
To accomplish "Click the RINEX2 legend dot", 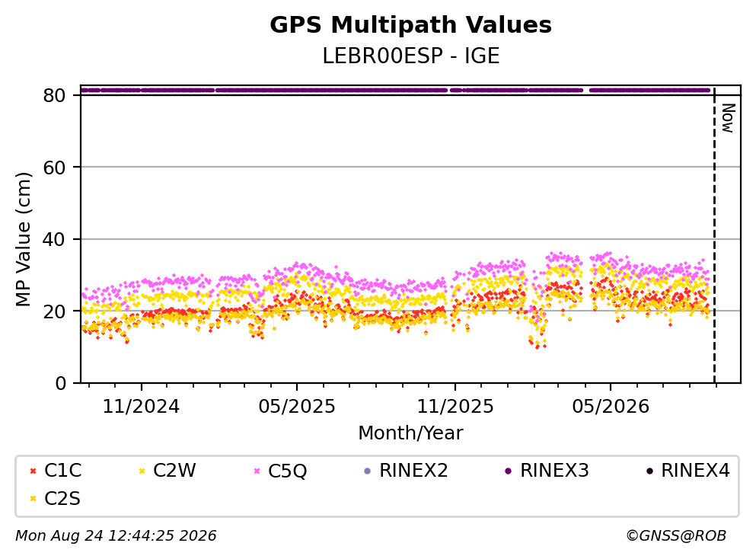I will click(x=368, y=471).
